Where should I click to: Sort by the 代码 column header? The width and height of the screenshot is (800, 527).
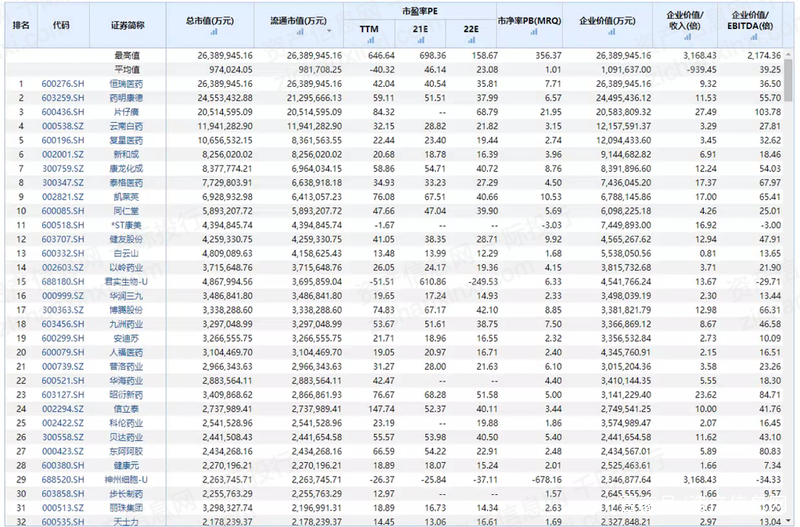pyautogui.click(x=61, y=25)
